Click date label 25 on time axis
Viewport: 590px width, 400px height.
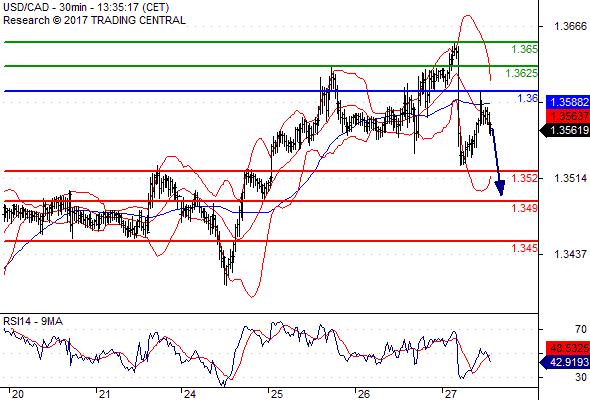tap(277, 394)
